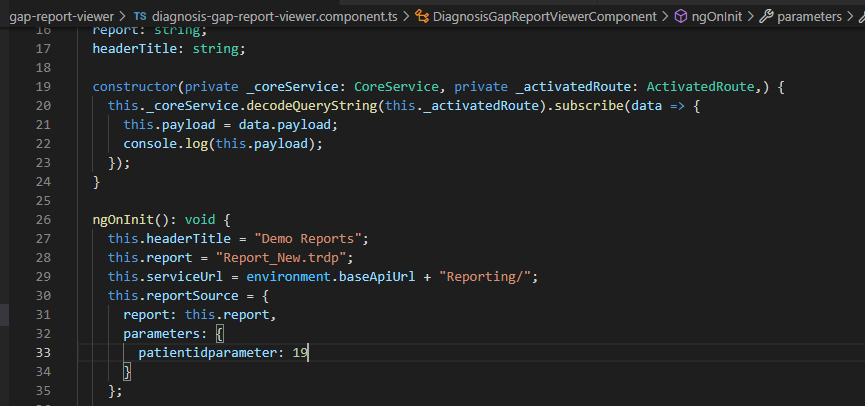
Task: Click the ngOnInit method cube icon
Action: tap(681, 17)
